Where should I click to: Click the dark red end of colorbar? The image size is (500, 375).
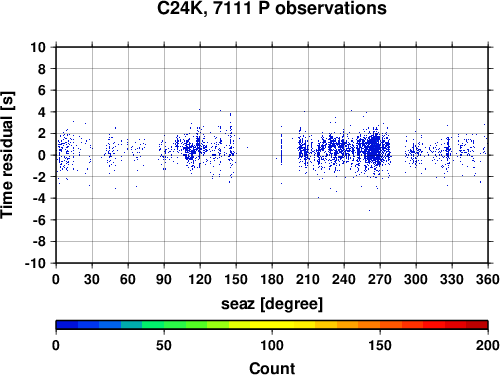(x=477, y=325)
